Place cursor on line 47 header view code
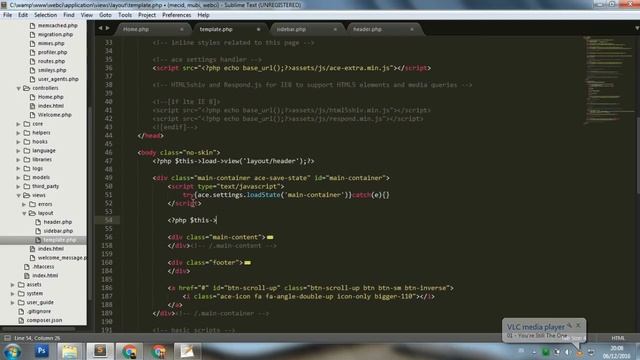 point(233,161)
